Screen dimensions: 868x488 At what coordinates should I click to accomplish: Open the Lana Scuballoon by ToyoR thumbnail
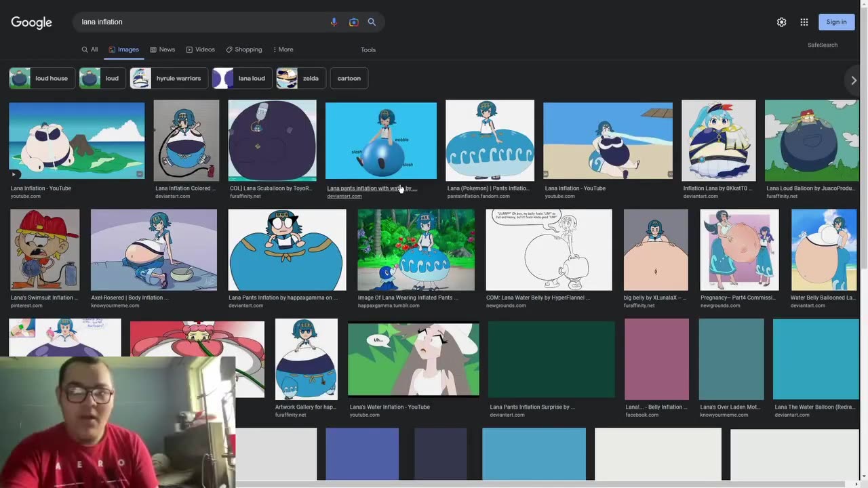tap(272, 140)
